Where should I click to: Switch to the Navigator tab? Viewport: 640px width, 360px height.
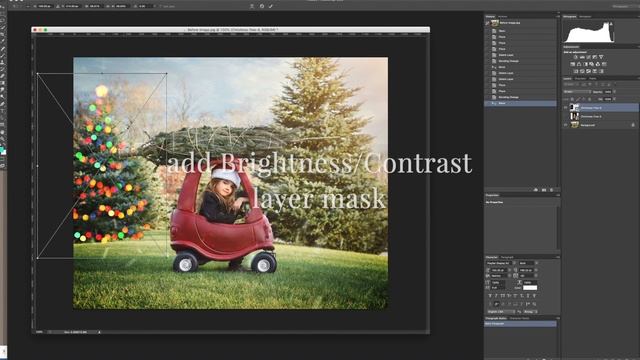click(x=585, y=17)
